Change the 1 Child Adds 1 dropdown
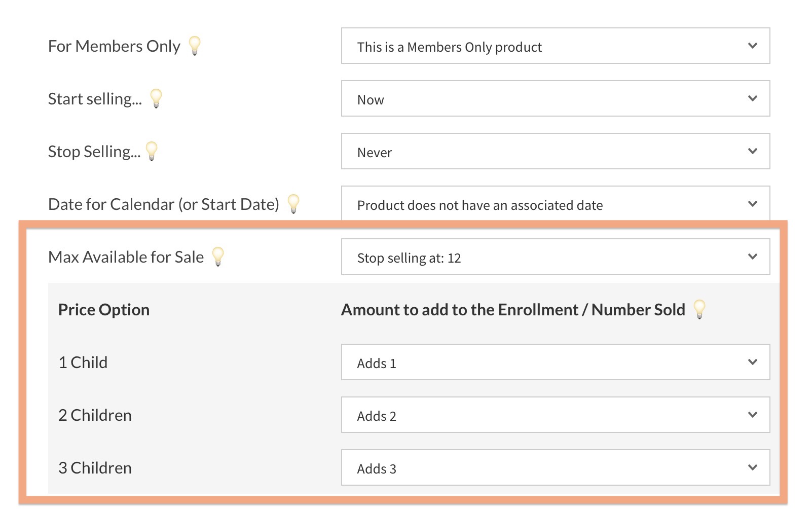 [x=555, y=362]
